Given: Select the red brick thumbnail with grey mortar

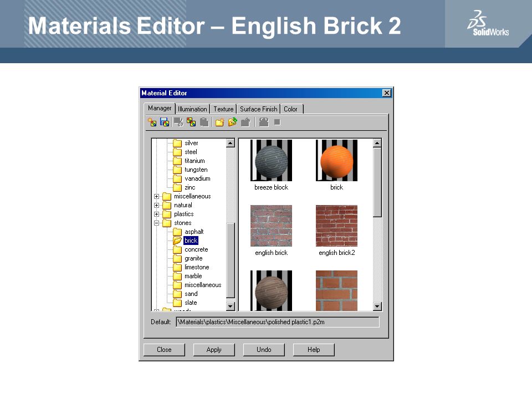Looking at the screenshot, I should [336, 290].
